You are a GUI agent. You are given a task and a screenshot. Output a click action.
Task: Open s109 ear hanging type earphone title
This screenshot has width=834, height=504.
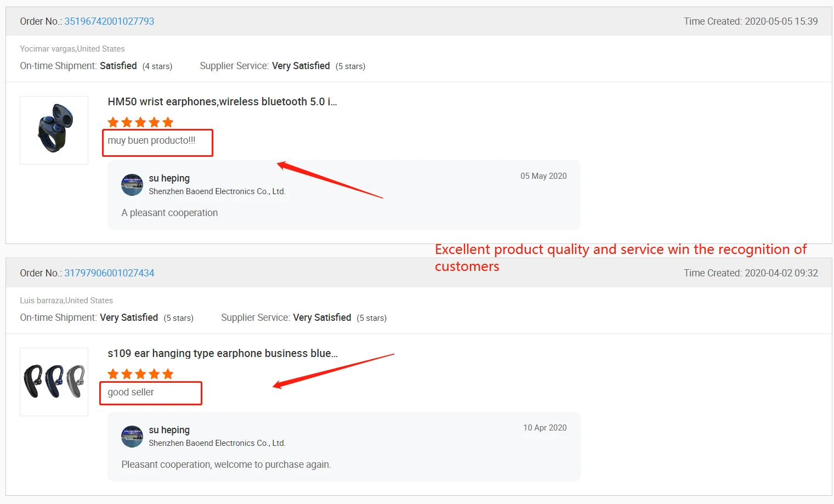[x=222, y=353]
